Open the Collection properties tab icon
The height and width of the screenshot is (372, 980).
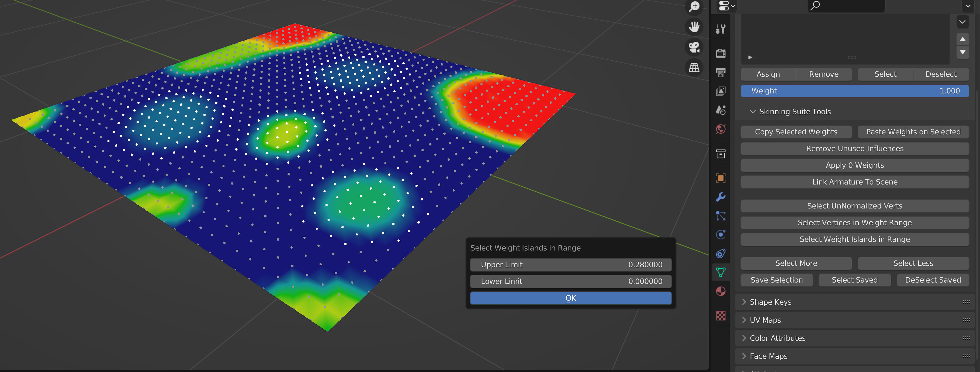[721, 154]
